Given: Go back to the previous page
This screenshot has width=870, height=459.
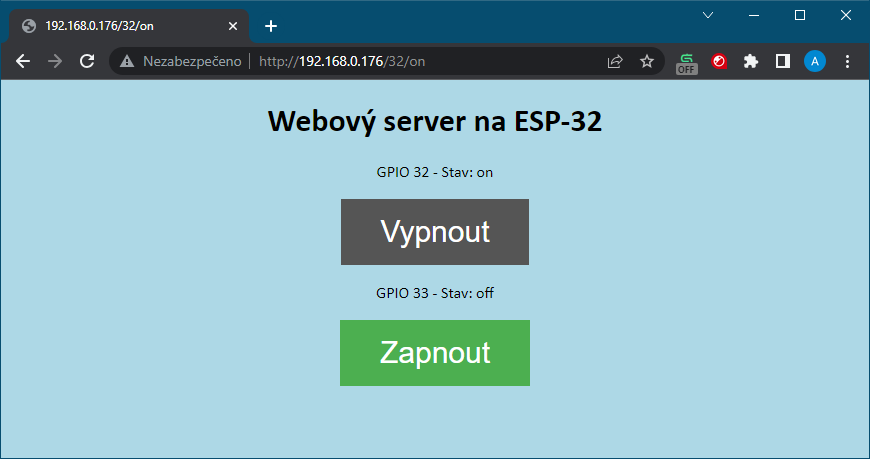Looking at the screenshot, I should (23, 61).
